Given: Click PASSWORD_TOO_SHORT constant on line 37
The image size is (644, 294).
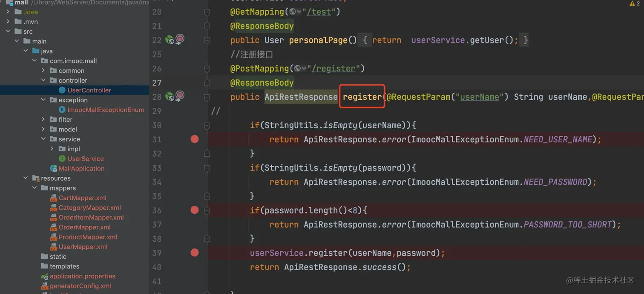Looking at the screenshot, I should [x=568, y=225].
